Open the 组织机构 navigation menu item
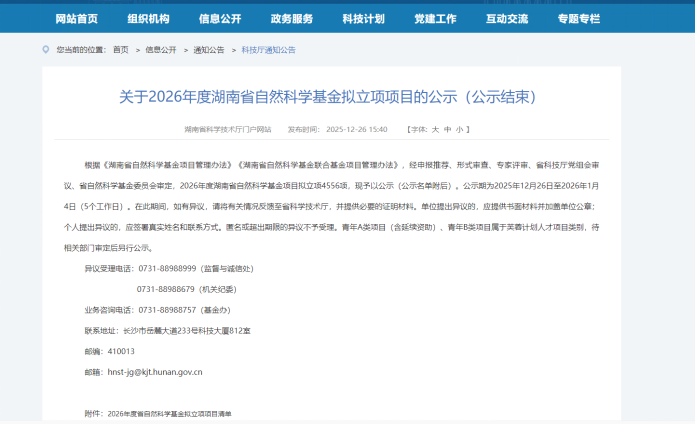This screenshot has width=695, height=425. (x=148, y=19)
